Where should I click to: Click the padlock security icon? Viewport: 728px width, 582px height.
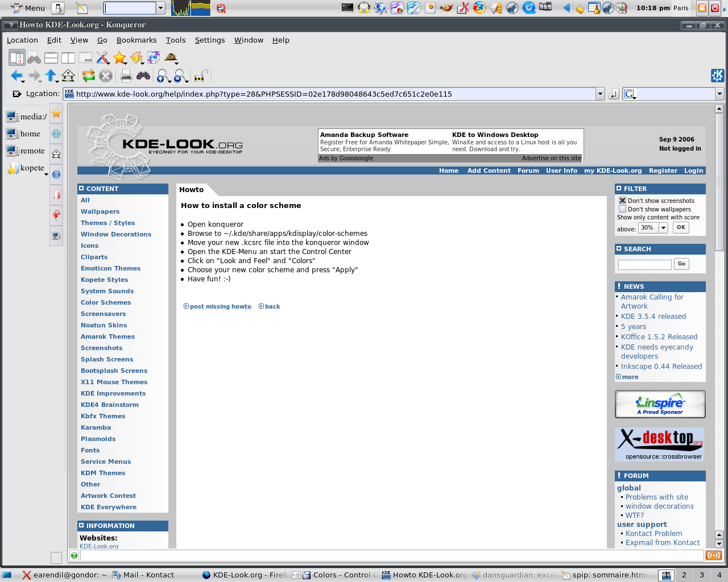(x=201, y=76)
